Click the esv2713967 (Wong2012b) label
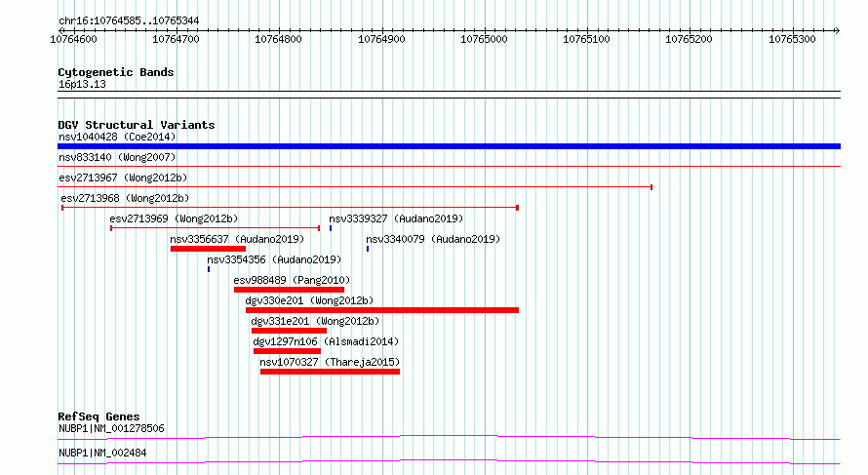Image resolution: width=868 pixels, height=475 pixels. point(123,178)
